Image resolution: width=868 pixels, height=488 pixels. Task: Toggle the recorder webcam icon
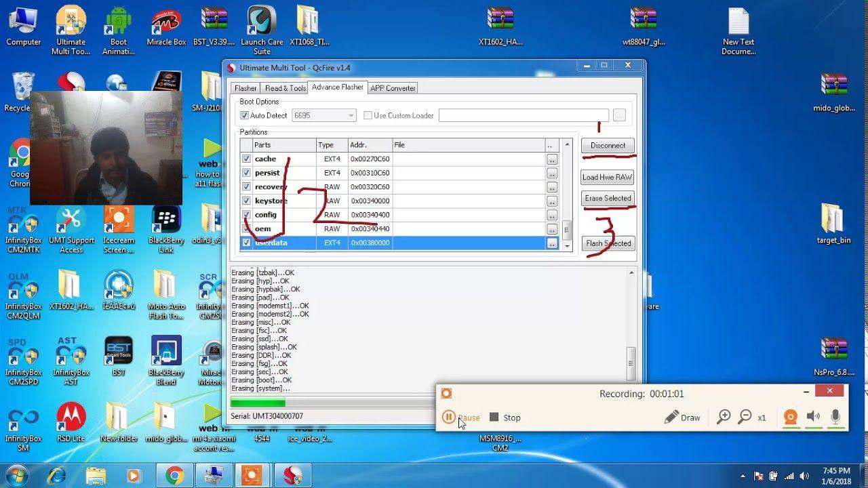(x=790, y=418)
